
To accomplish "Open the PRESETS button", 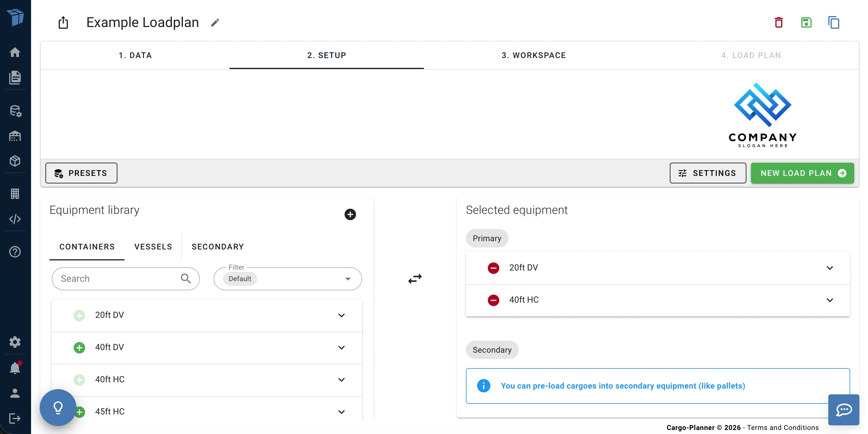I will pyautogui.click(x=81, y=173).
